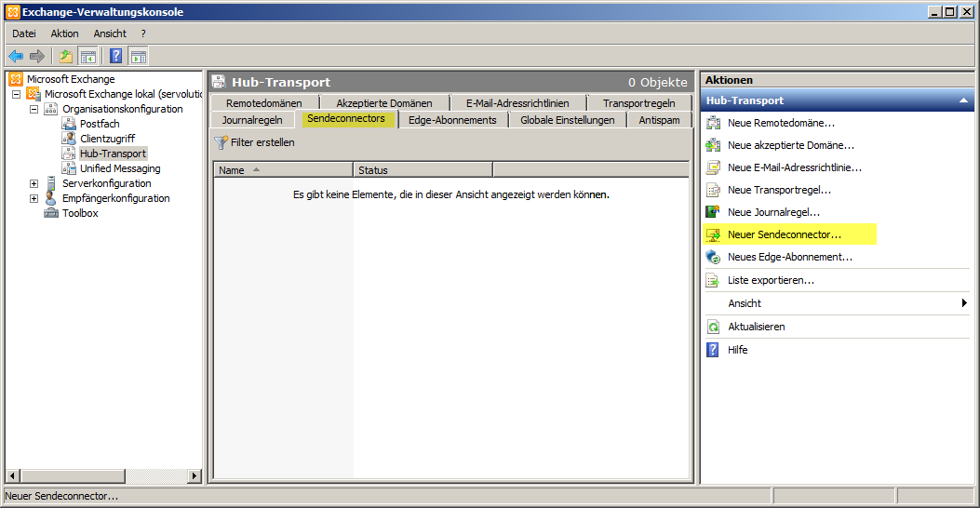Click the Toolbox tree icon

(x=51, y=213)
